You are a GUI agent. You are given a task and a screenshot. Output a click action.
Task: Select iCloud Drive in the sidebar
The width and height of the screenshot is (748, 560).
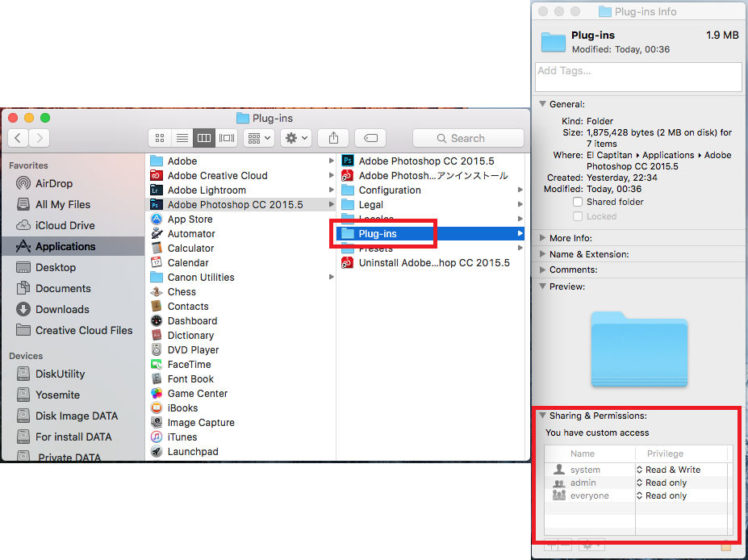(x=65, y=225)
